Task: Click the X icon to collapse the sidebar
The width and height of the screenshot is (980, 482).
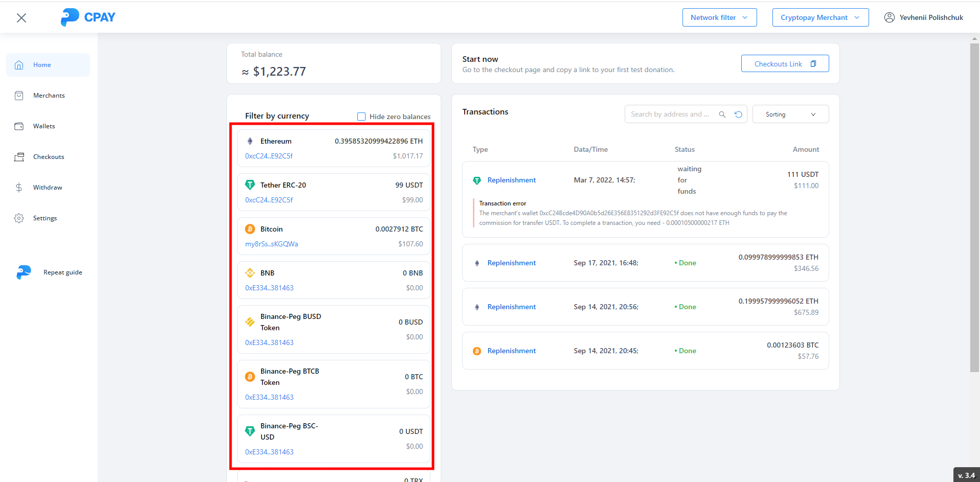Action: click(21, 18)
